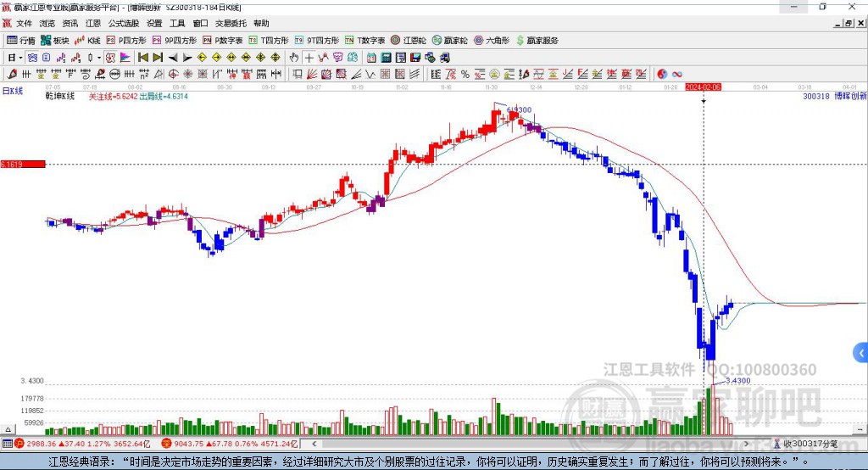Click the 300318 博晖创新 stock label
This screenshot has height=470, width=868.
pos(834,97)
